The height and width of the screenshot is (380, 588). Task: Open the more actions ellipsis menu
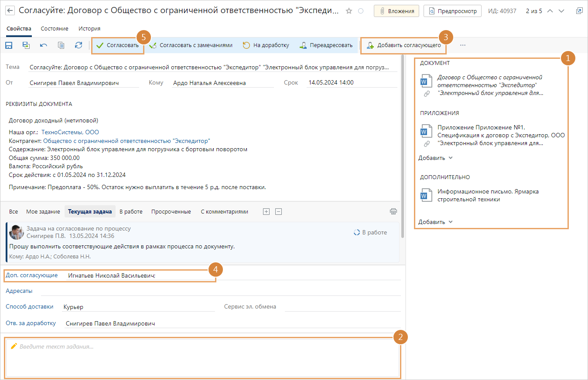pyautogui.click(x=463, y=45)
